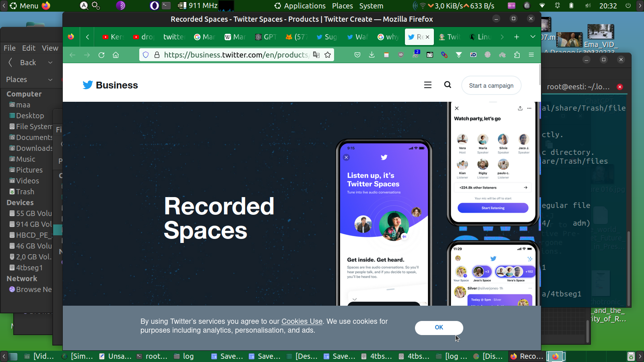Open the Firefox application hamburger menu

[531, 55]
